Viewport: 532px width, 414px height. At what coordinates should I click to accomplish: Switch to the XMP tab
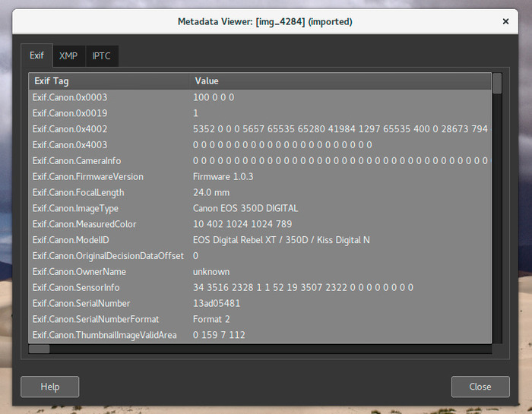(68, 56)
